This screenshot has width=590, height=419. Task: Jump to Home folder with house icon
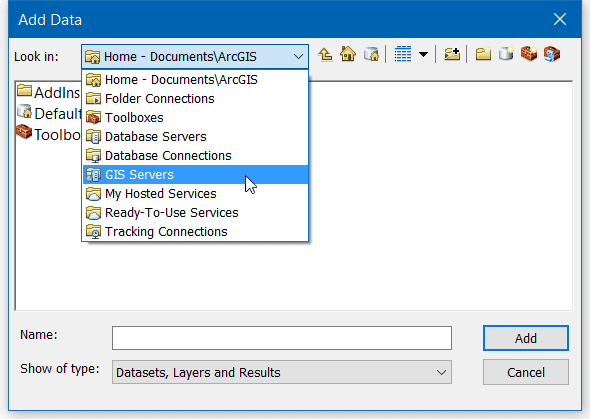[348, 54]
